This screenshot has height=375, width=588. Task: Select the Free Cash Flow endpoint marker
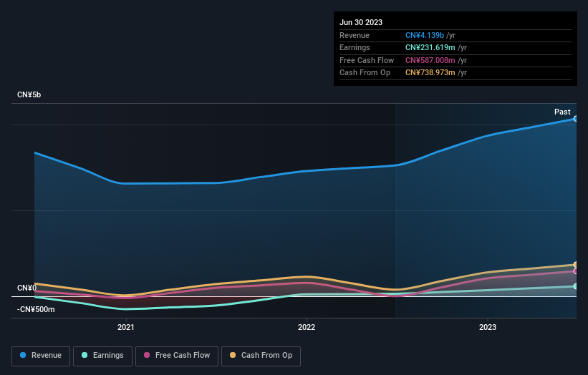click(576, 271)
